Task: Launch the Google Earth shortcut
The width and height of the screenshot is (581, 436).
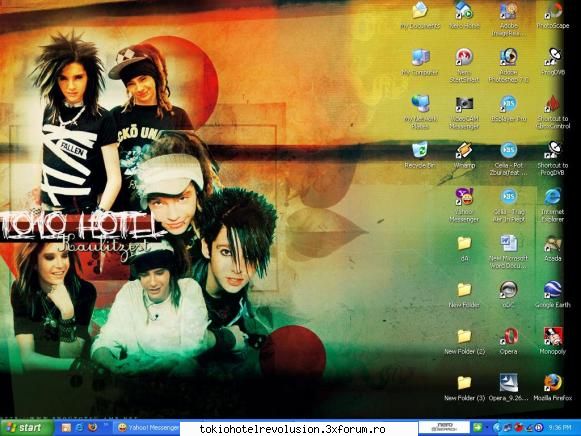Action: [552, 294]
